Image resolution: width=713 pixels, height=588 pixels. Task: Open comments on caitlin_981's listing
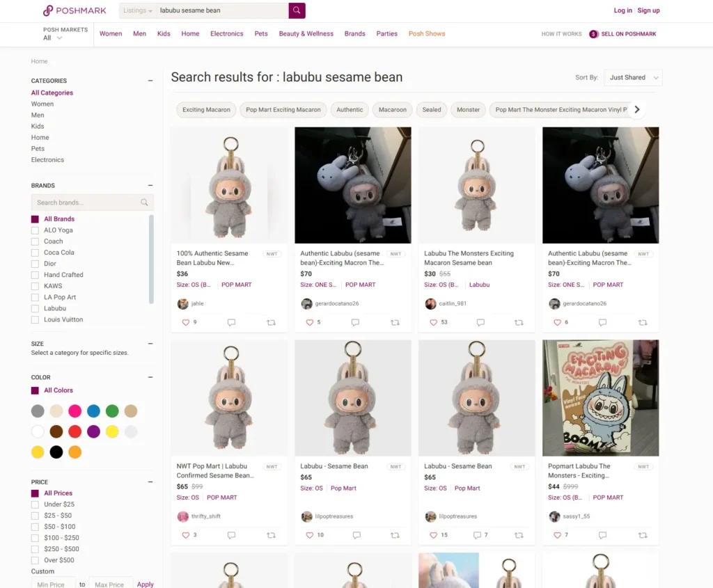pyautogui.click(x=480, y=322)
